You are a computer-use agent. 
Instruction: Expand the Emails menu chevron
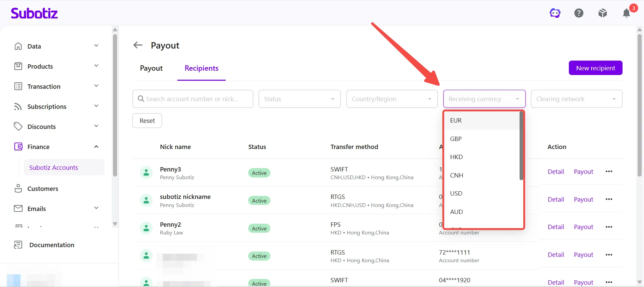pyautogui.click(x=96, y=208)
